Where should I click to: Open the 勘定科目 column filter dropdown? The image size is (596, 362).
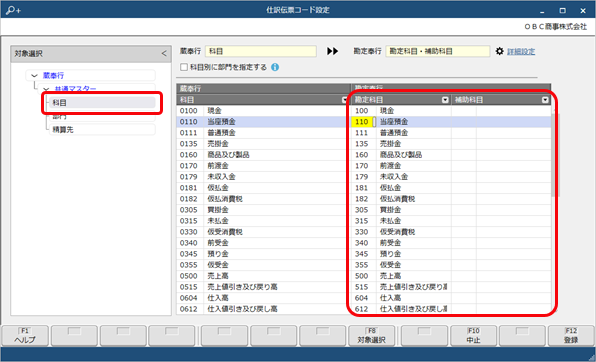coord(445,100)
